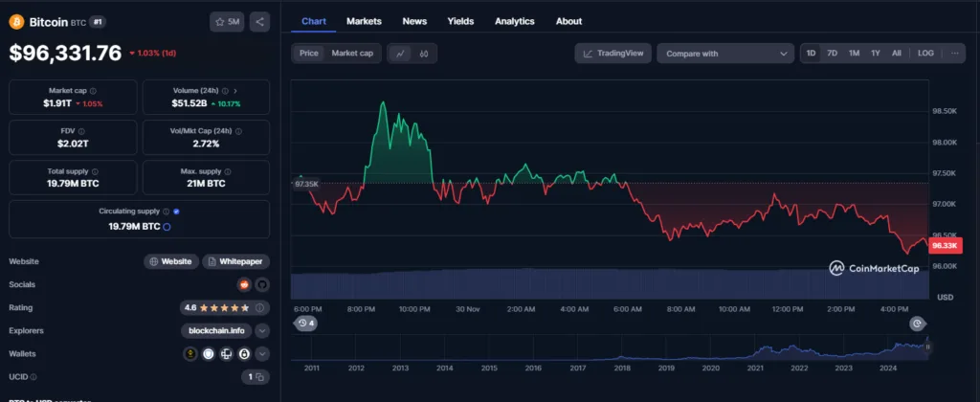Image resolution: width=980 pixels, height=402 pixels.
Task: Open the more options ellipsis menu
Action: (954, 54)
